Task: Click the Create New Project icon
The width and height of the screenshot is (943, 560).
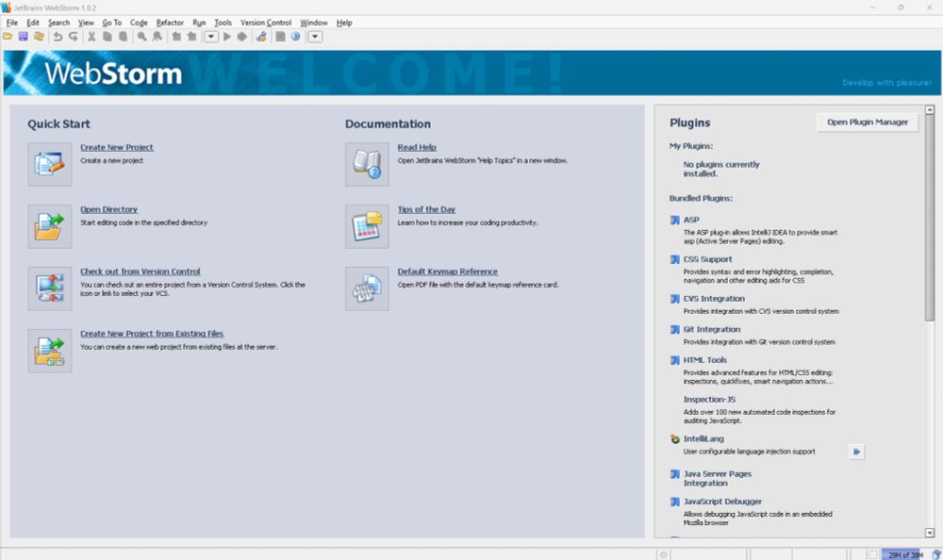Action: (50, 164)
